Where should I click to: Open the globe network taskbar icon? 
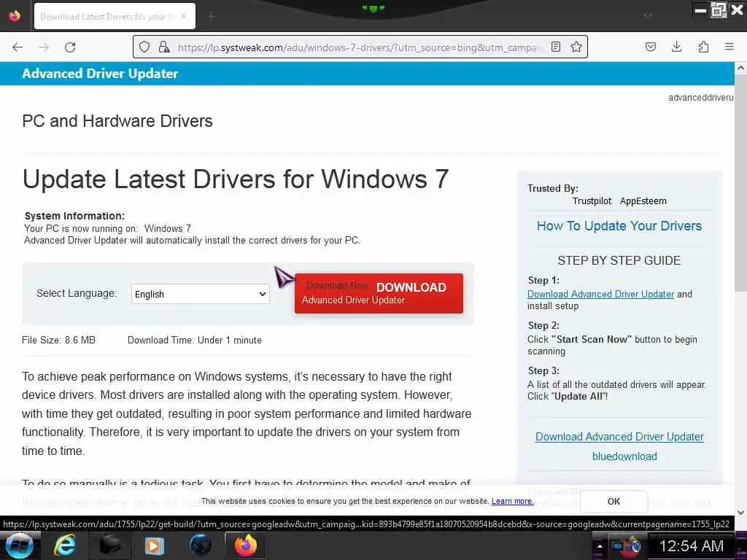pos(200,545)
